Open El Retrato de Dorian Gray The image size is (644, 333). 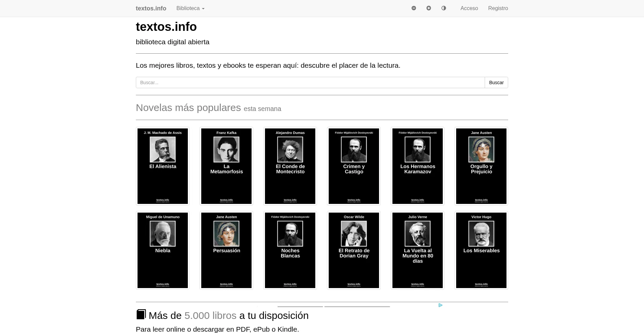(354, 250)
